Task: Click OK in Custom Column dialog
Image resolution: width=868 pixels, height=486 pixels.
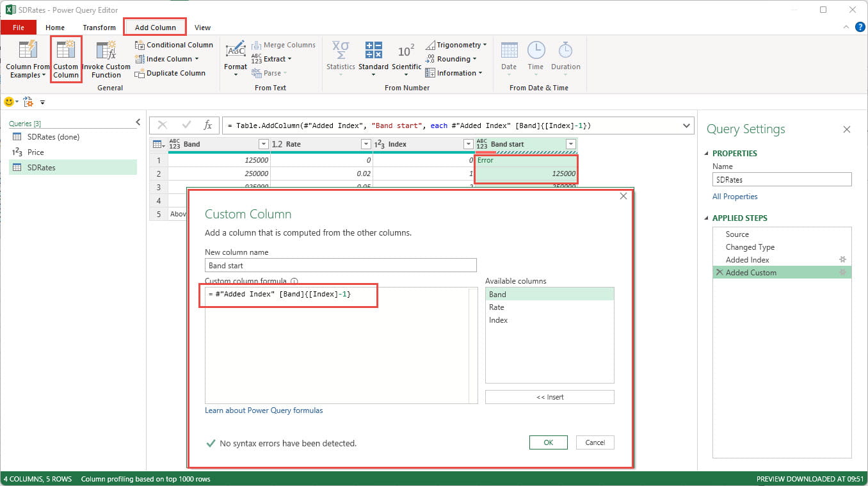Action: click(x=549, y=442)
